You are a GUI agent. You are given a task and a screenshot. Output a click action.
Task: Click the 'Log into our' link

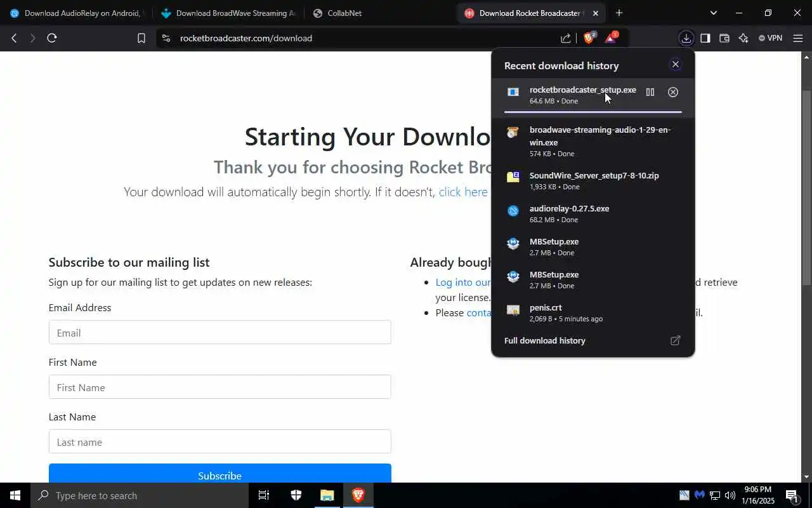[x=463, y=282]
